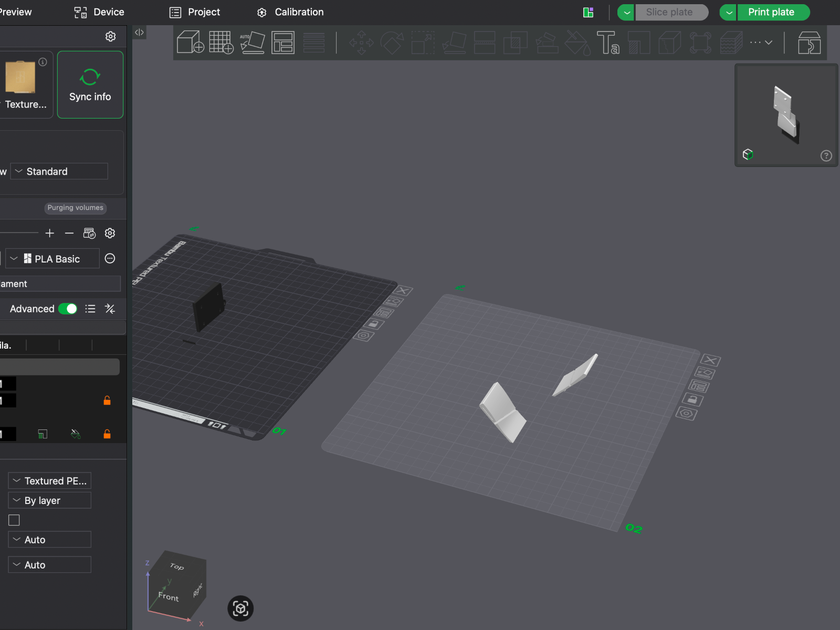Select the Scale gizmo tool
The image size is (840, 630).
(x=423, y=43)
